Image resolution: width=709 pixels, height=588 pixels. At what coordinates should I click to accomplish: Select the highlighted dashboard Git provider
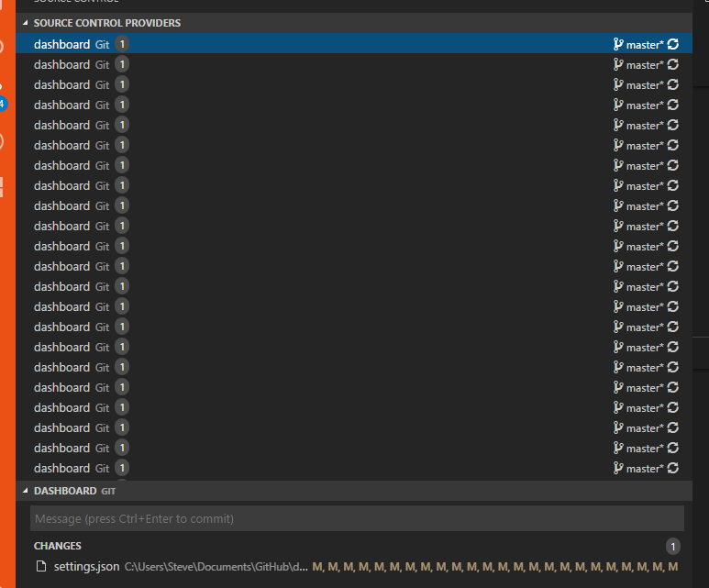(354, 44)
